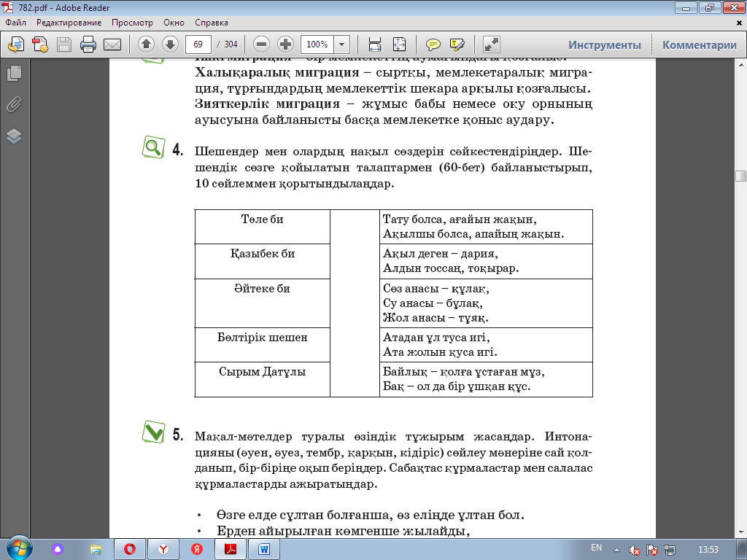Open the Просмотр menu
The height and width of the screenshot is (560, 747).
(133, 23)
